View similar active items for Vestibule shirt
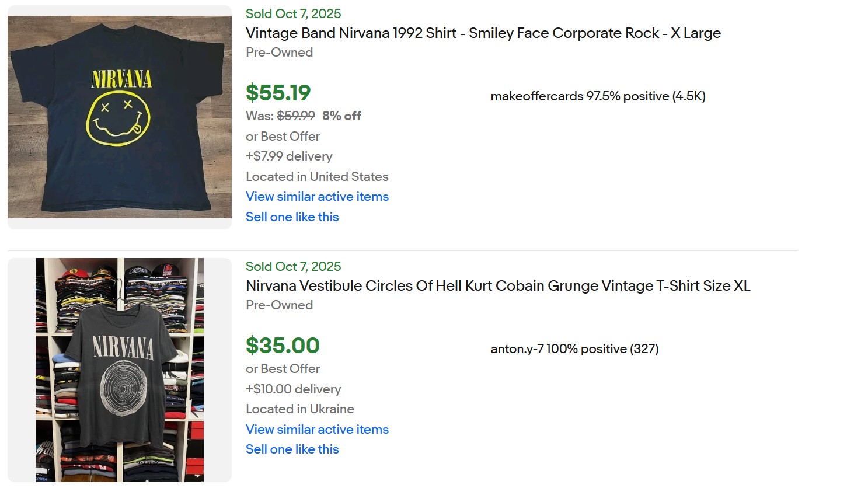 [317, 430]
